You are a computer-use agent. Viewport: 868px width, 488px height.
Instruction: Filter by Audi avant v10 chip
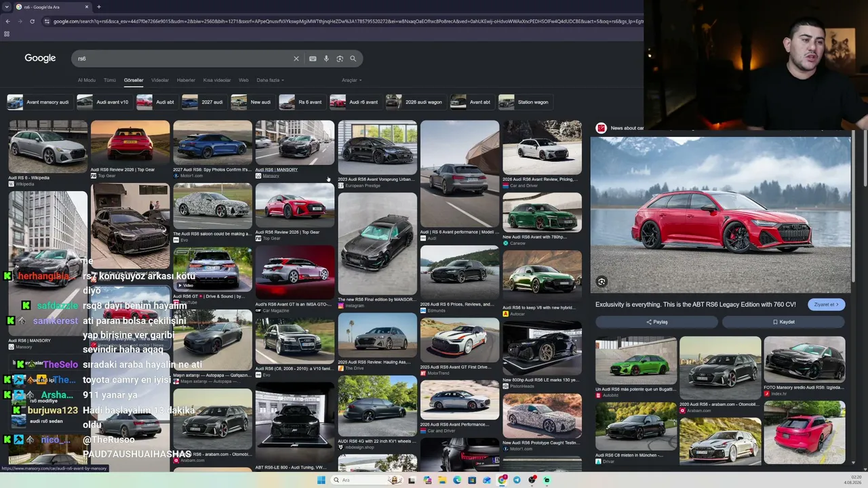[103, 102]
